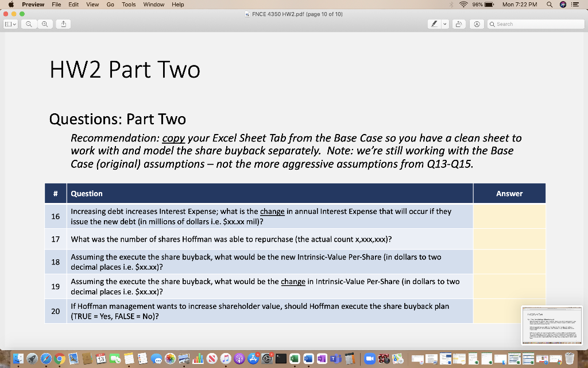Open the Preview application menu

coord(33,5)
